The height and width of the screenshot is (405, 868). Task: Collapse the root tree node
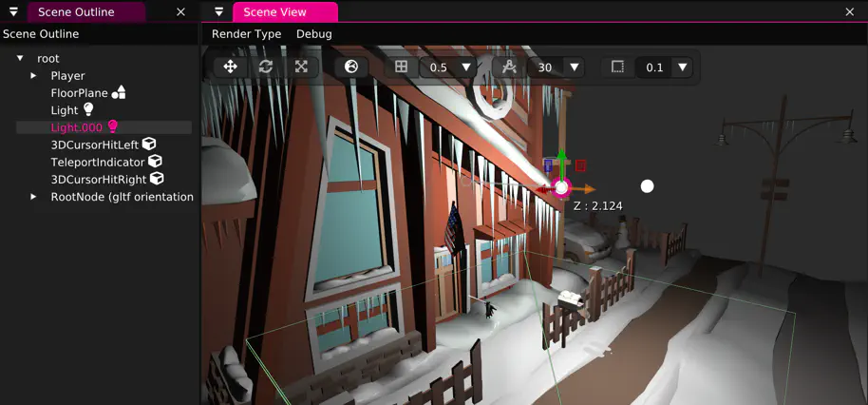[20, 59]
